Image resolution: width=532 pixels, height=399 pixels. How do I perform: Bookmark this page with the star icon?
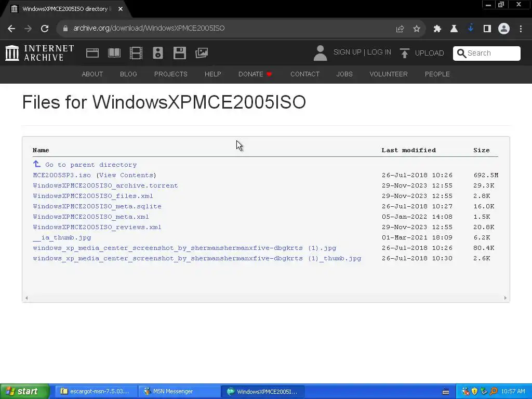(x=417, y=29)
